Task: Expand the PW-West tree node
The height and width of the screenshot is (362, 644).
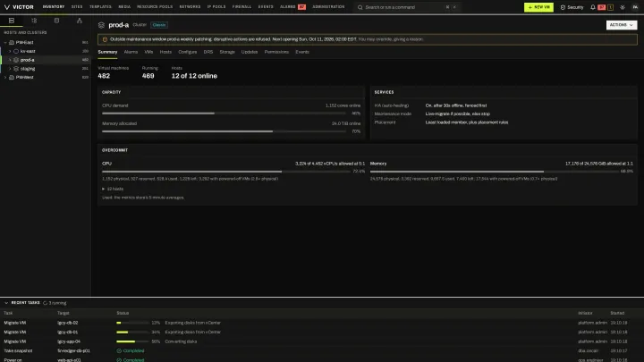Action: coord(5,77)
